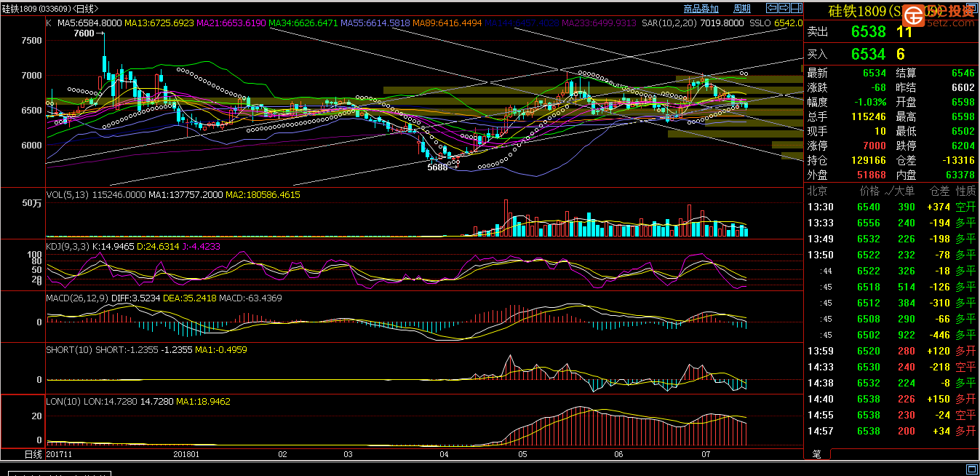Viewport: 980px width, 476px height.
Task: Click the 5688 low price marker
Action: [437, 167]
